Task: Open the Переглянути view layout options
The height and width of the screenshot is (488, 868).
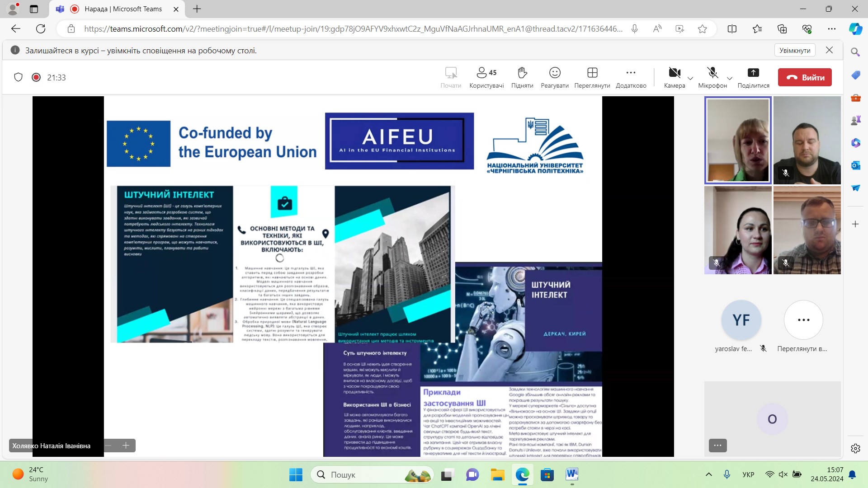Action: [x=592, y=77]
